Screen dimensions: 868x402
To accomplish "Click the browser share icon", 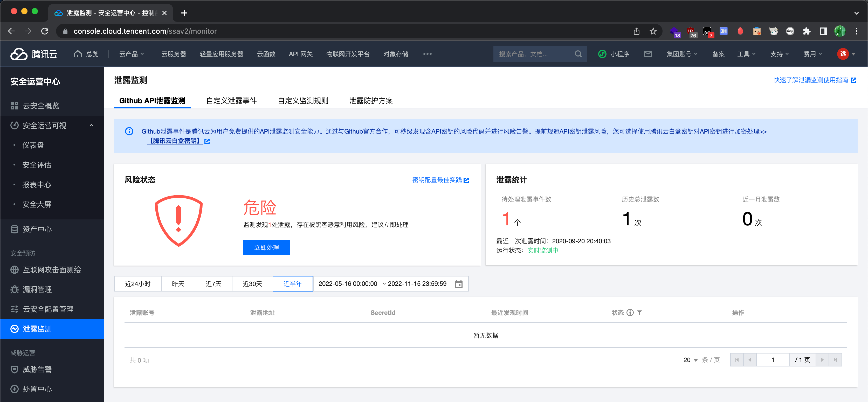I will click(x=636, y=31).
